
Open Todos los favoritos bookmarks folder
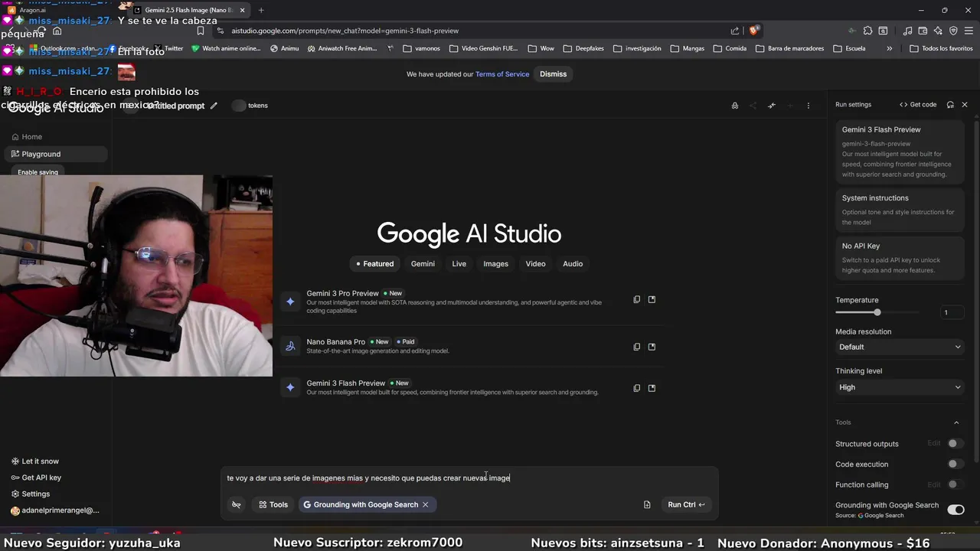point(941,48)
